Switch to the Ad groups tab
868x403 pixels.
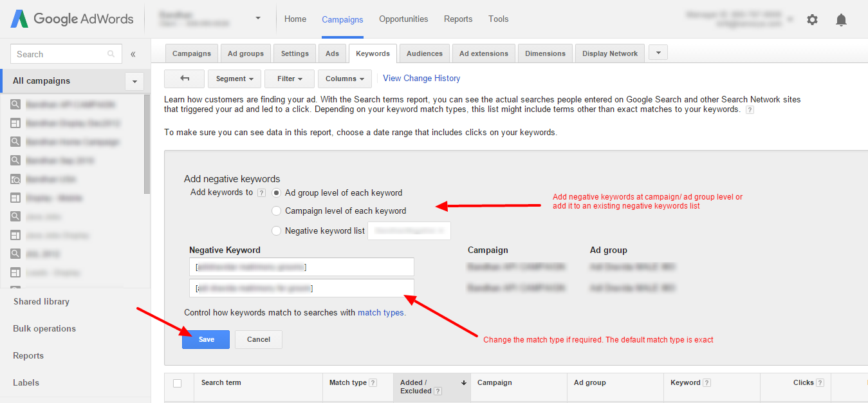(x=246, y=53)
